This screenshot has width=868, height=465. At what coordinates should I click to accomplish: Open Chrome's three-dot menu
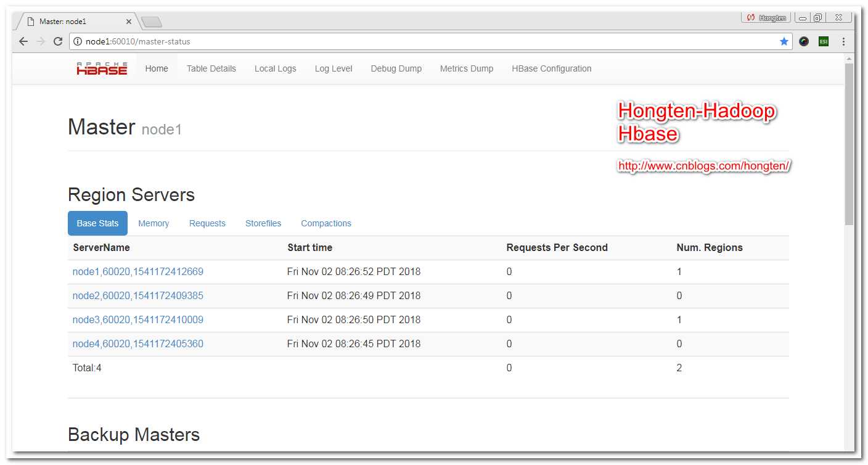point(844,41)
